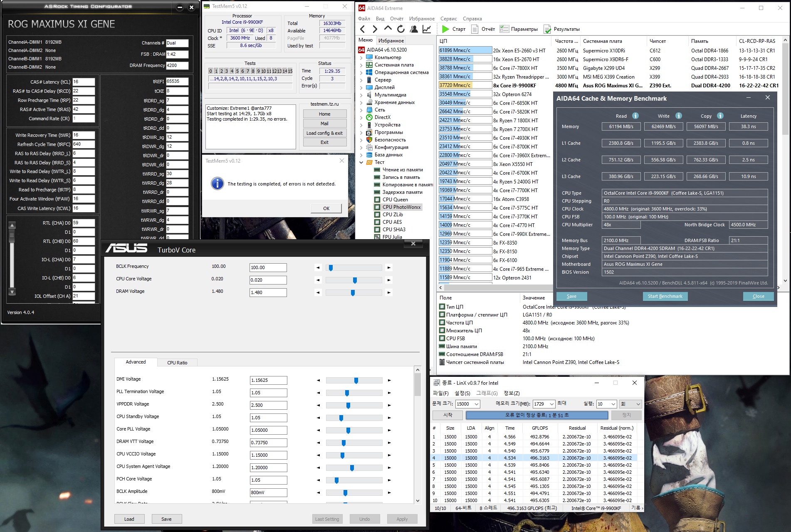Select the Устройства device icon
791x532 pixels.
coord(369,125)
